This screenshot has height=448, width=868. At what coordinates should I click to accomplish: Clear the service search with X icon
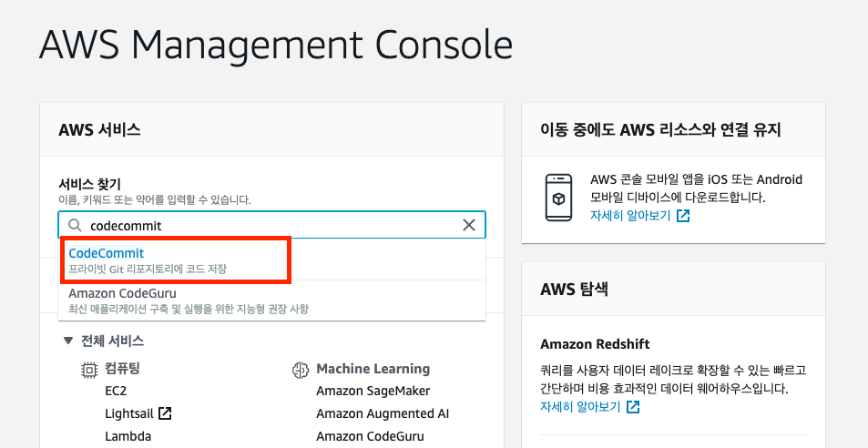[469, 225]
